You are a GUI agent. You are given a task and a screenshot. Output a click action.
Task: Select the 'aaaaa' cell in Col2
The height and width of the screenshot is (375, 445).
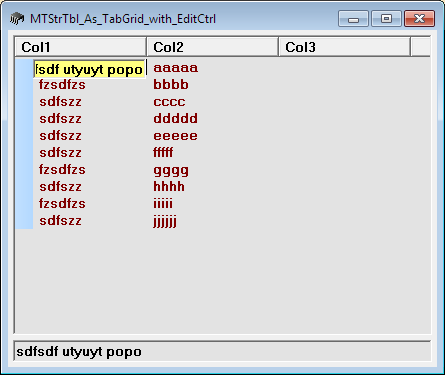pos(176,68)
